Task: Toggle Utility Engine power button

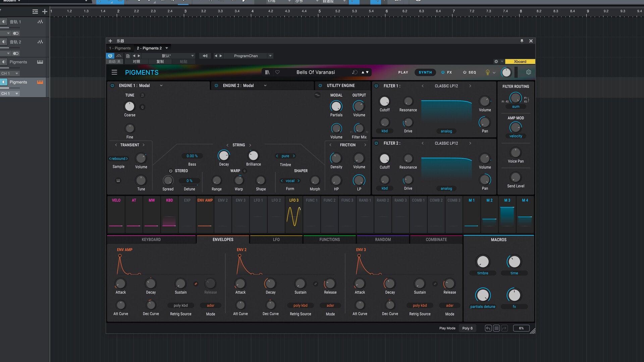Action: [320, 85]
